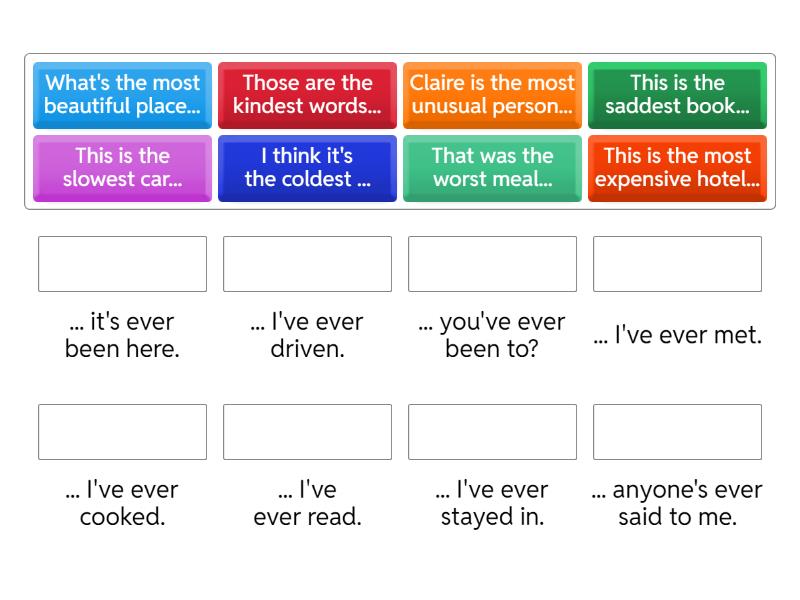Screen dimensions: 800x600
Task: Click the empty box above '… you've ever been to?'
Action: point(492,263)
